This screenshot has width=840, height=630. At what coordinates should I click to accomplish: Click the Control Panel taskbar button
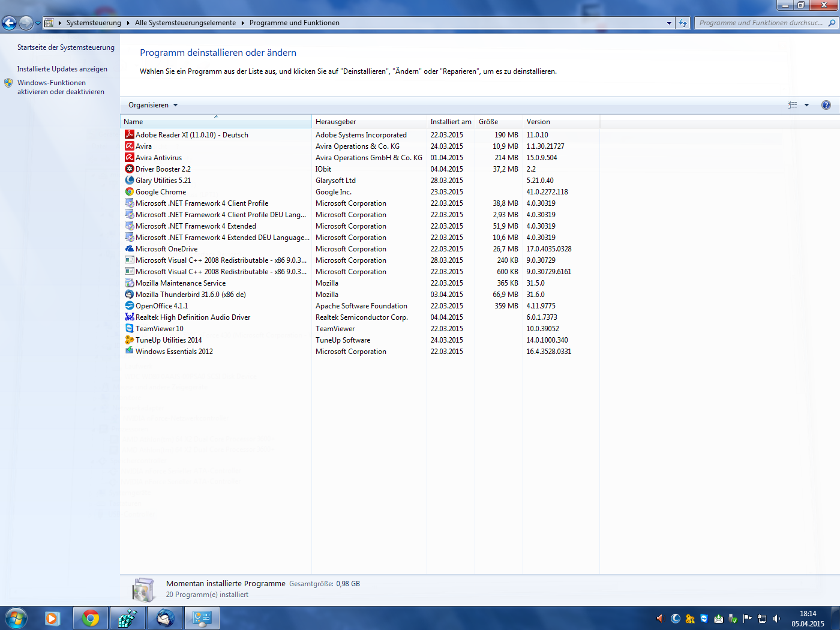(202, 618)
